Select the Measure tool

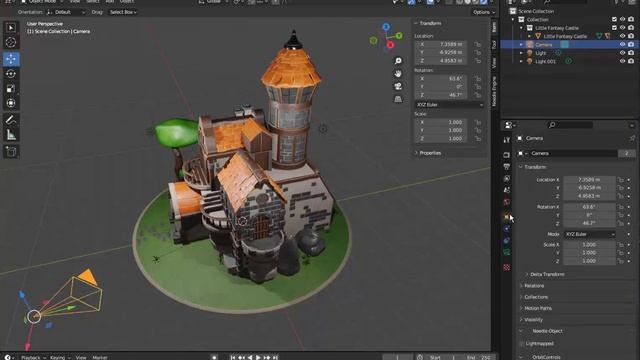click(x=11, y=134)
